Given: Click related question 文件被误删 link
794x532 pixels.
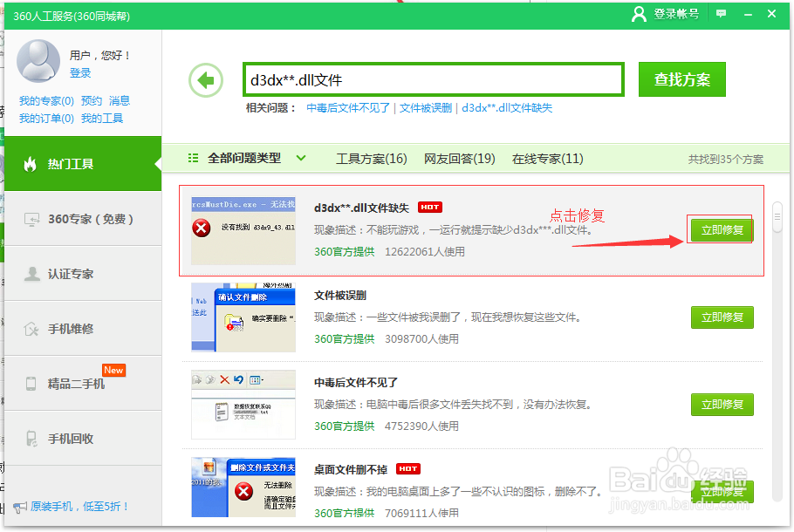Looking at the screenshot, I should point(426,108).
